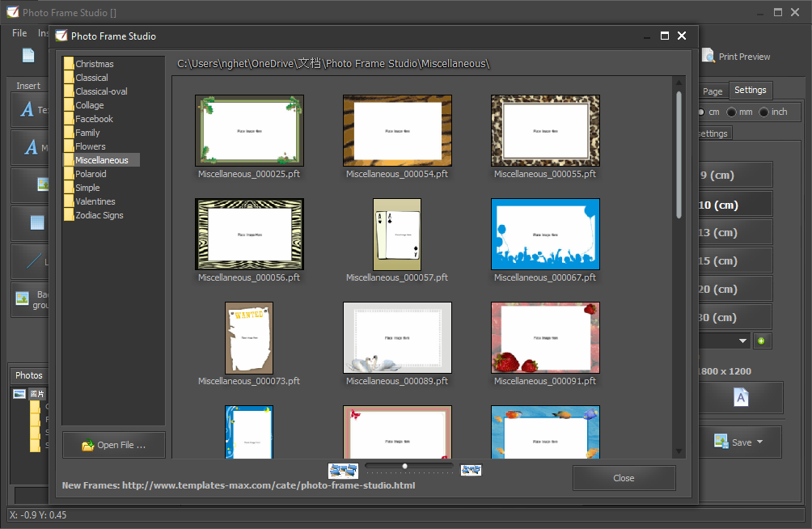Click the page orientation icon below 1800 x 1200

tap(741, 397)
